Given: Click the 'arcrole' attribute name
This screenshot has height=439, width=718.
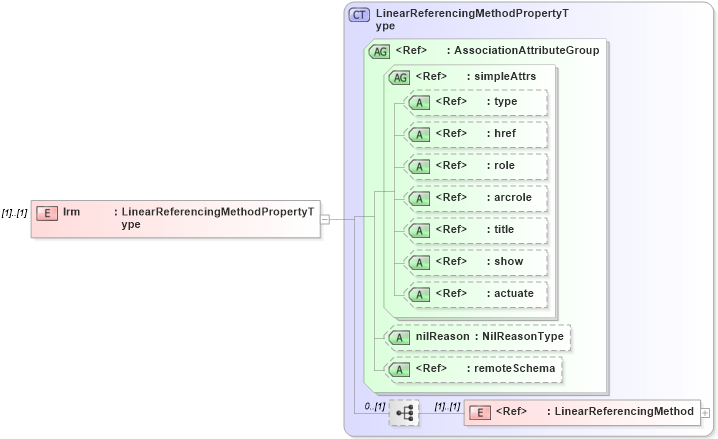Looking at the screenshot, I should (x=513, y=197).
